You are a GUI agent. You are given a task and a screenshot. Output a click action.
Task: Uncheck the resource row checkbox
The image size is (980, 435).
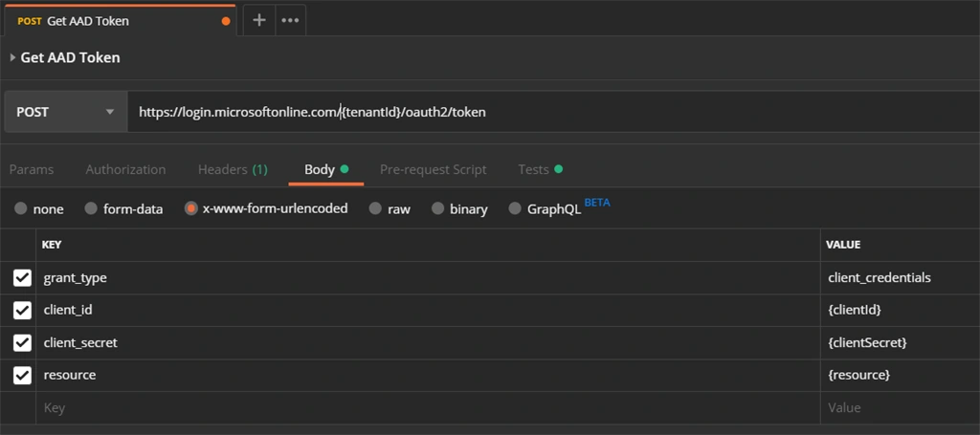pos(23,375)
